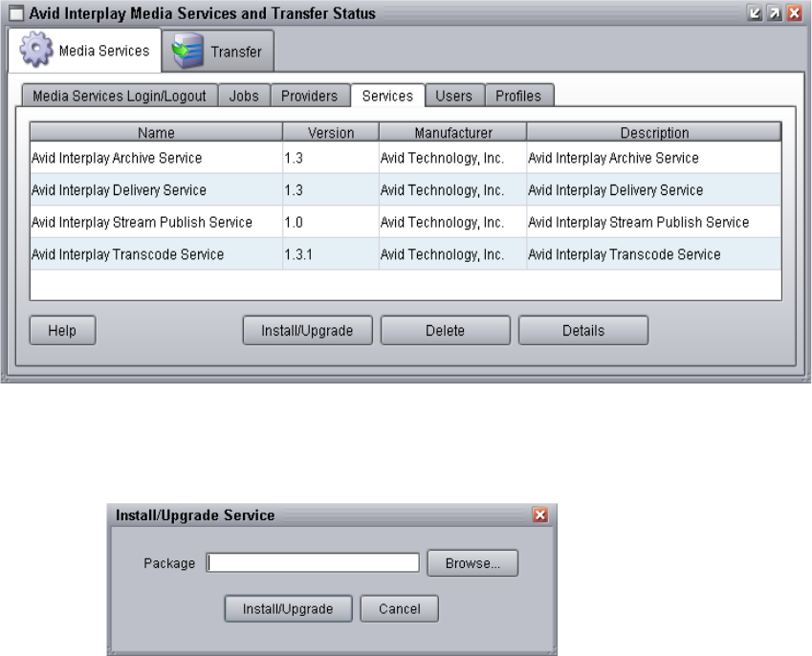Image resolution: width=812 pixels, height=656 pixels.
Task: Click the minimize arrow icon in main window
Action: 755,13
